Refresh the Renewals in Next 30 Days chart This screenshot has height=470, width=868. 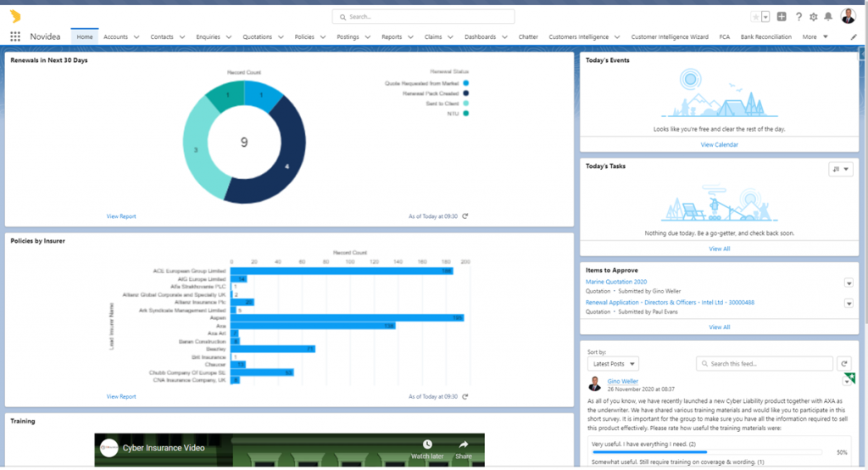click(x=465, y=216)
